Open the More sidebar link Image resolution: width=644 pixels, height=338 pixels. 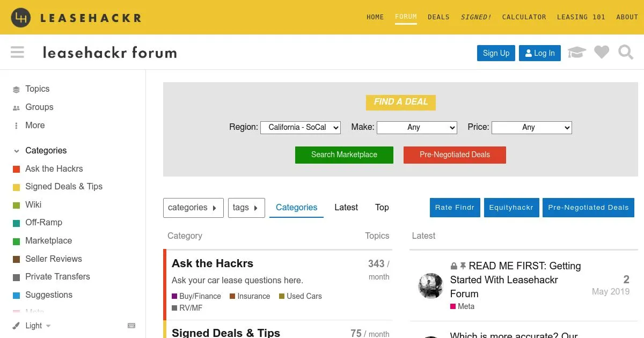coord(35,126)
